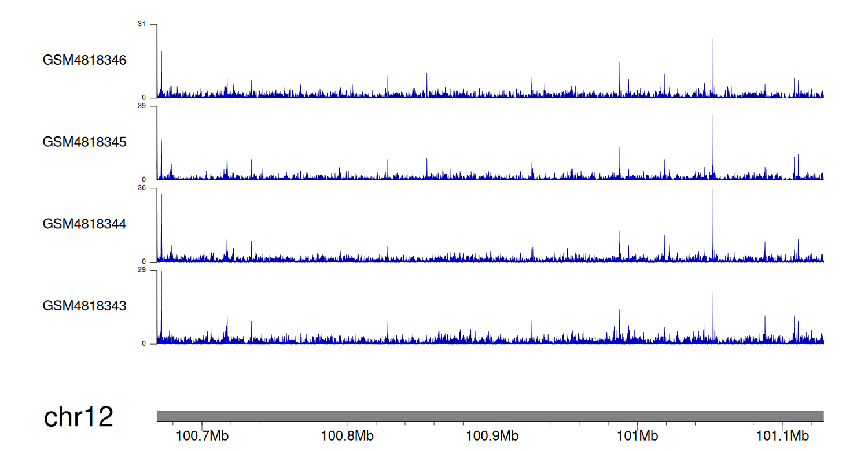This screenshot has width=868, height=451.
Task: Select the GSM4818345 track label
Action: (x=84, y=142)
